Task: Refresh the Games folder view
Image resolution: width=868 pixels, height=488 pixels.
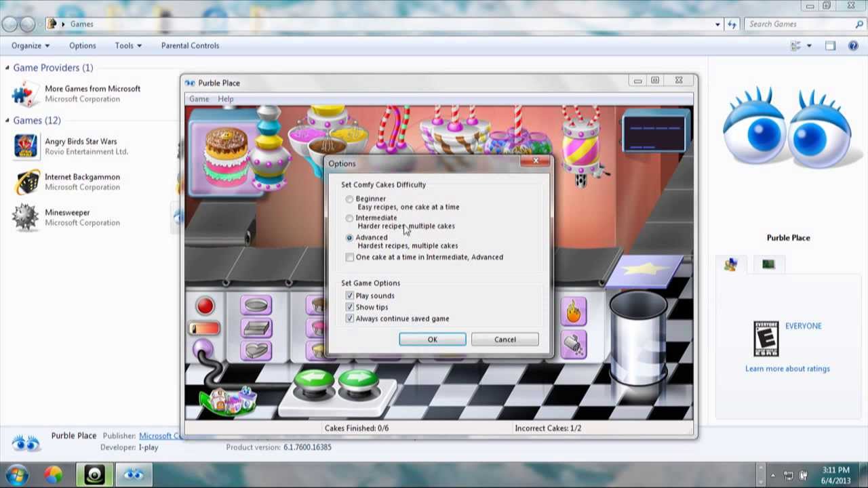Action: [732, 24]
